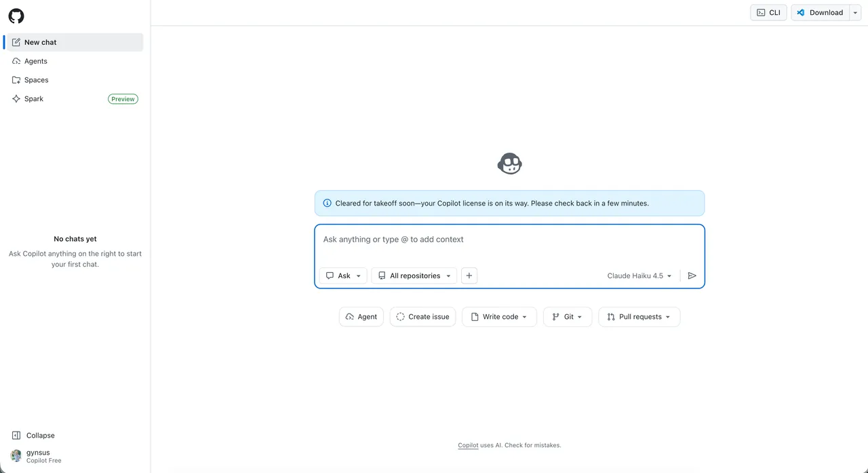Expand the Pull requests suggestions
The image size is (868, 473).
click(x=639, y=317)
